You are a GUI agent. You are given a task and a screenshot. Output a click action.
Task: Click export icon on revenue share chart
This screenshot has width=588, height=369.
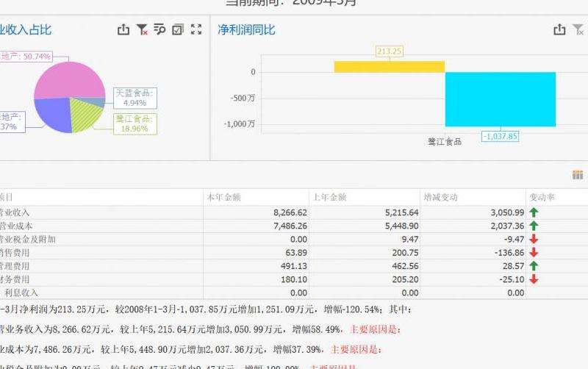coord(123,30)
